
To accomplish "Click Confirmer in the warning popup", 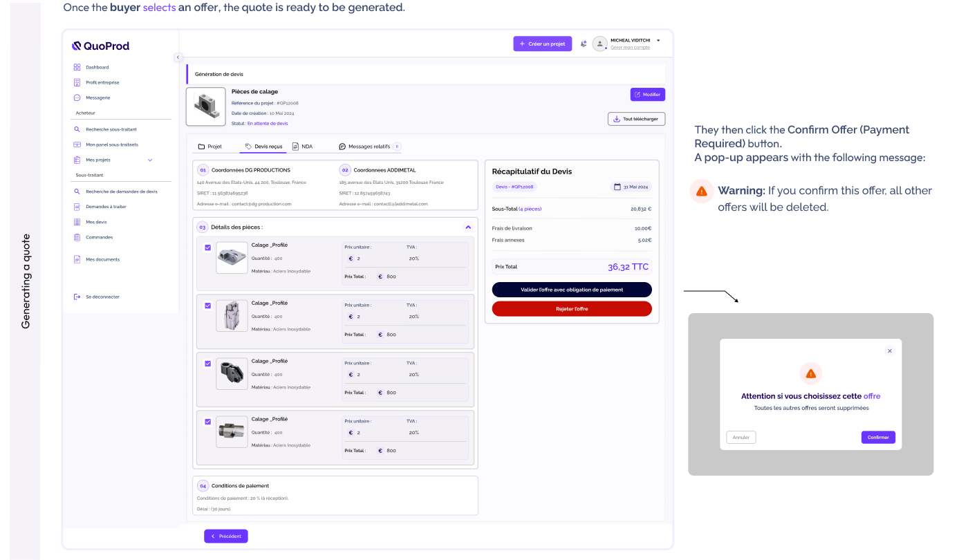I will (x=877, y=437).
